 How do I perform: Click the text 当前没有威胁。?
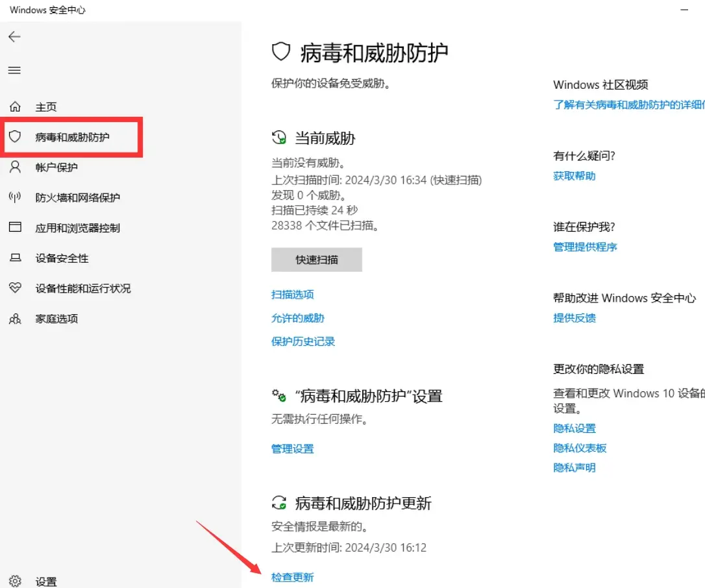pyautogui.click(x=308, y=162)
